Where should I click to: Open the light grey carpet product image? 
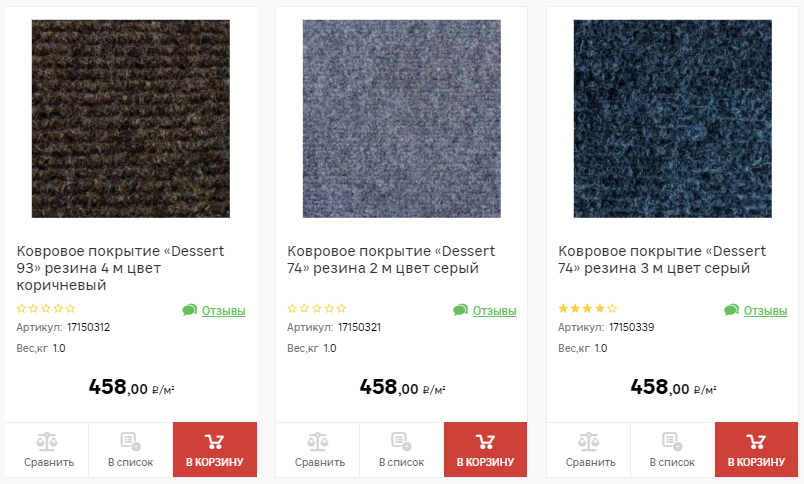(x=401, y=119)
